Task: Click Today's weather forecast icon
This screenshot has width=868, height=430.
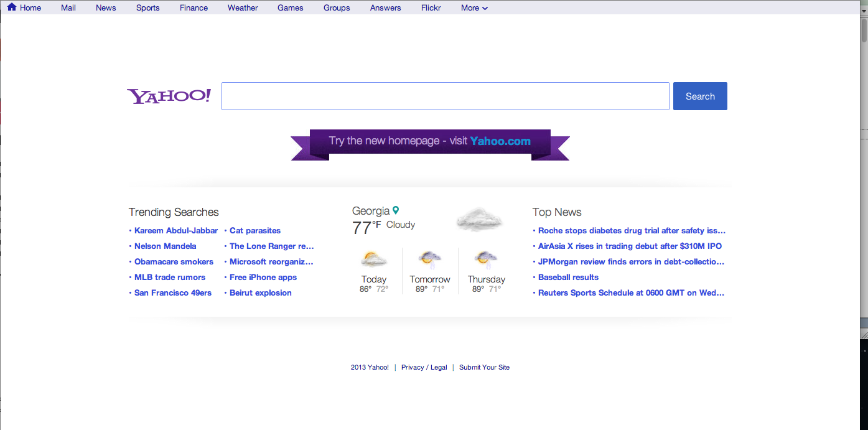Action: click(374, 259)
